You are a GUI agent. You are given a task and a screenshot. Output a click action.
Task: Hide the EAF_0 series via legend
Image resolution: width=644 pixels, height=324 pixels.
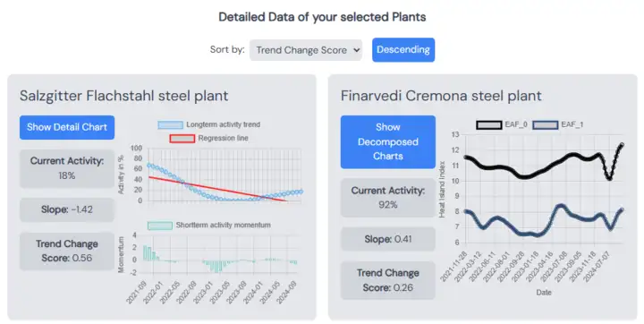488,125
